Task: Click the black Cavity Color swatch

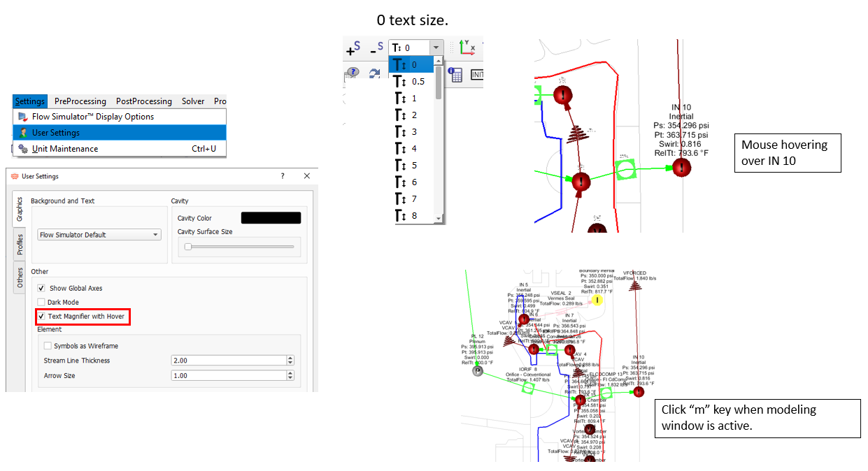Action: [x=271, y=218]
